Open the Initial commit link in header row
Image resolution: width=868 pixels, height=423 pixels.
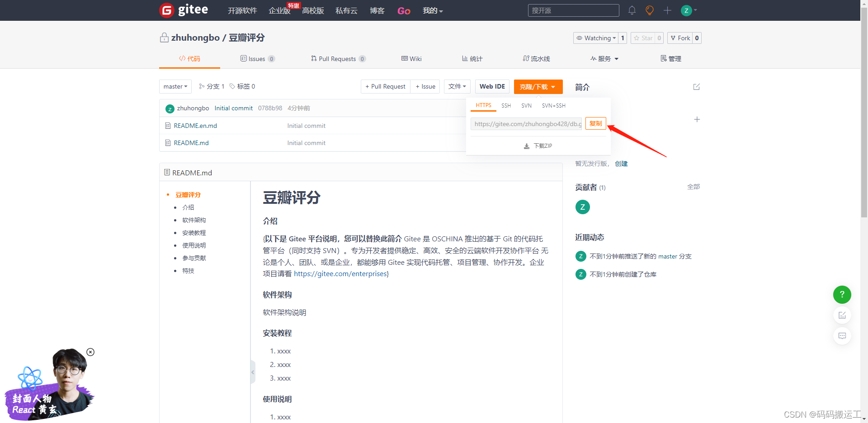click(x=233, y=108)
